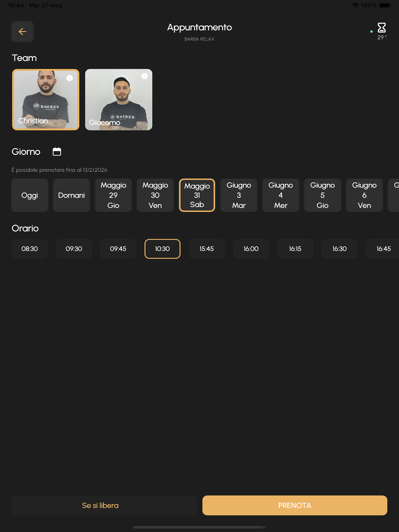399x532 pixels.
Task: Show info for barber Giacomo
Action: (144, 76)
